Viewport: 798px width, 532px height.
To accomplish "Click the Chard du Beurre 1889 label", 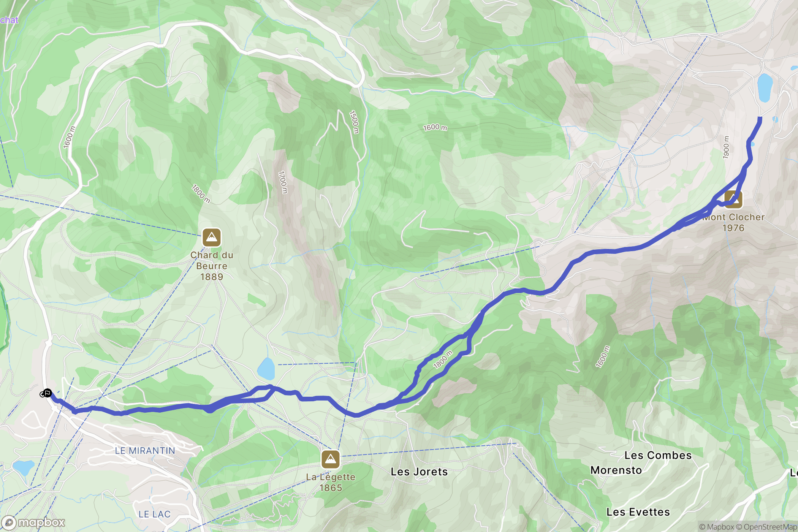I will (x=212, y=266).
